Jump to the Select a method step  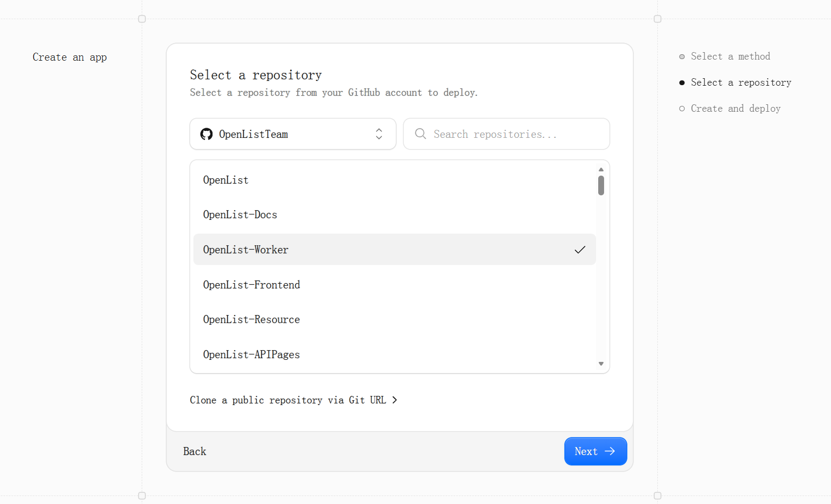coord(730,56)
